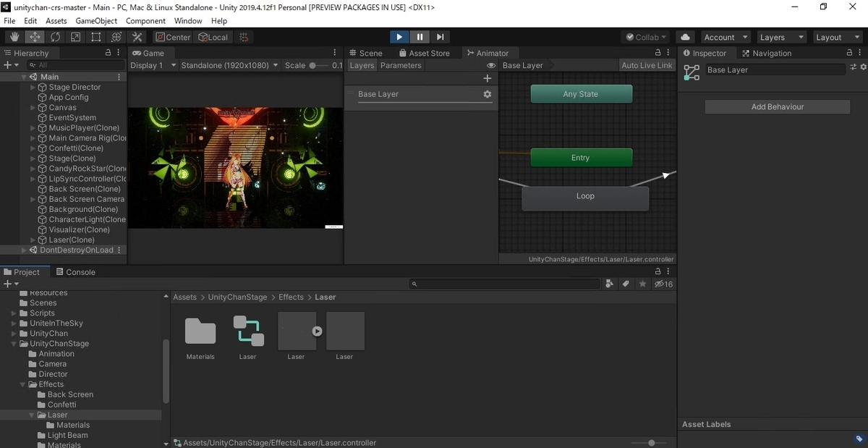Screen dimensions: 868x448
Task: Select the Scale tool
Action: (75, 37)
